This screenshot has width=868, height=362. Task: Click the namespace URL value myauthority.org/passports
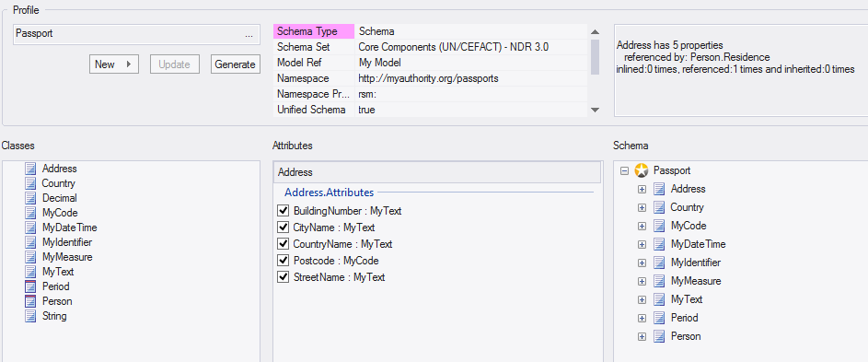428,78
